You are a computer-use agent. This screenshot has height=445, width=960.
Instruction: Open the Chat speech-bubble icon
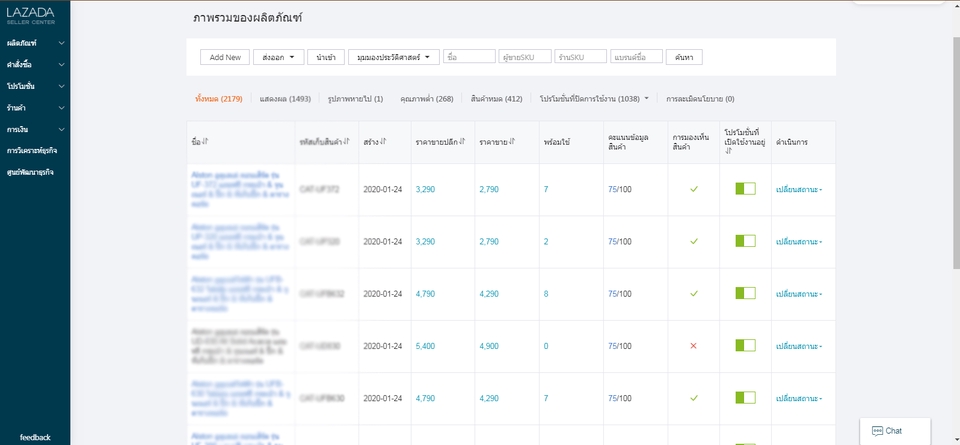point(877,431)
